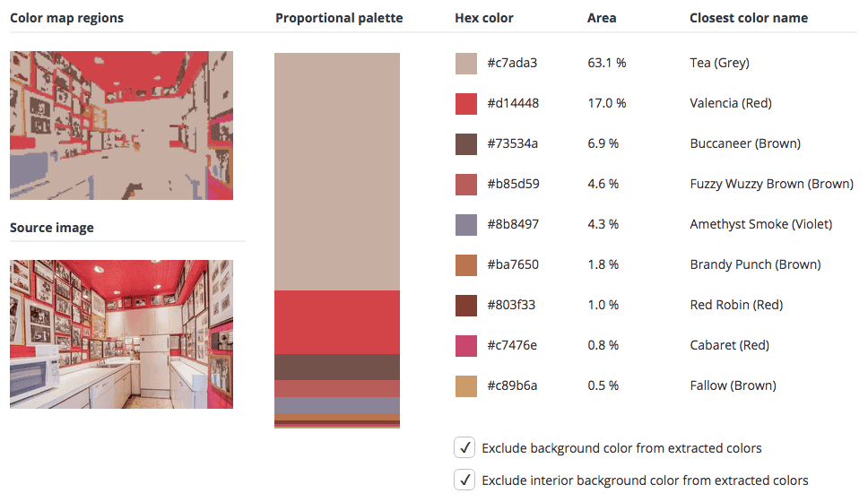Pick the Fallow #c89b6a color swatch
Screen dimensions: 868x502
[466, 386]
